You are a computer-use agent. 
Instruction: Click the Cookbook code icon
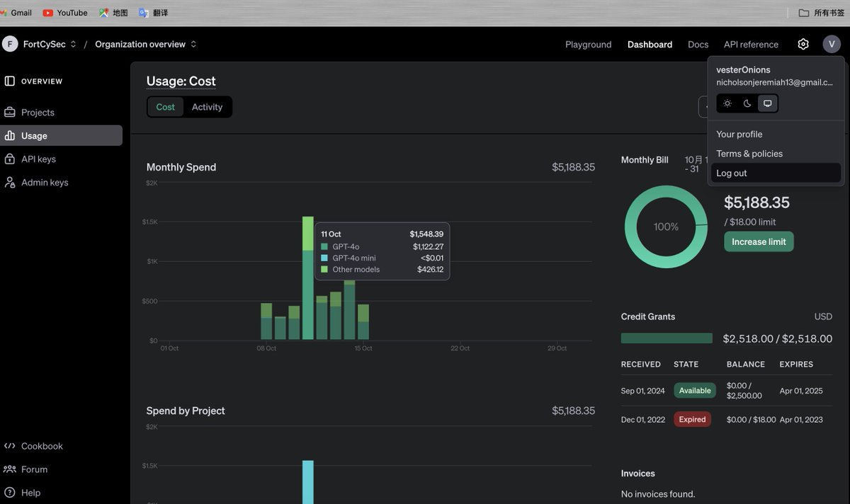[x=10, y=446]
